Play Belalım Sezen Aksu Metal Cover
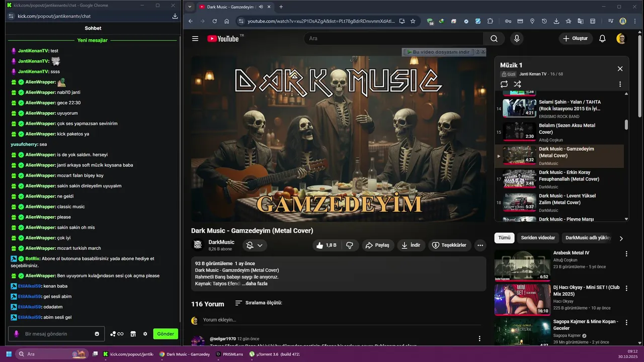The image size is (644, 362). (559, 132)
